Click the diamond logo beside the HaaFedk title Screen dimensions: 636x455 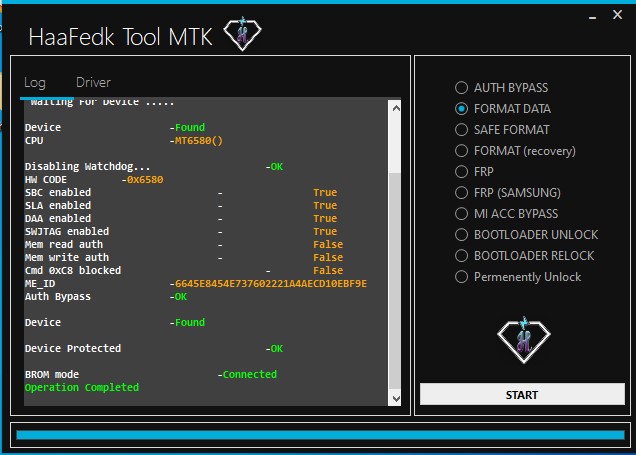pyautogui.click(x=243, y=34)
